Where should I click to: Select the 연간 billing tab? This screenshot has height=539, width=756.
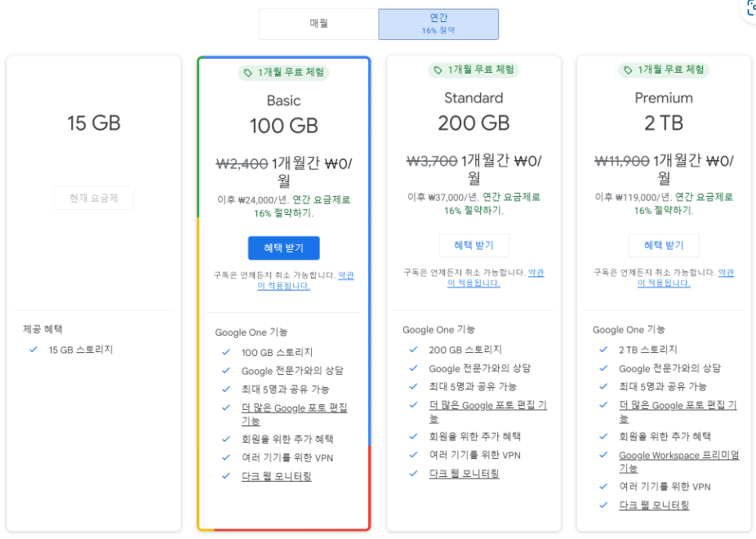coord(438,24)
